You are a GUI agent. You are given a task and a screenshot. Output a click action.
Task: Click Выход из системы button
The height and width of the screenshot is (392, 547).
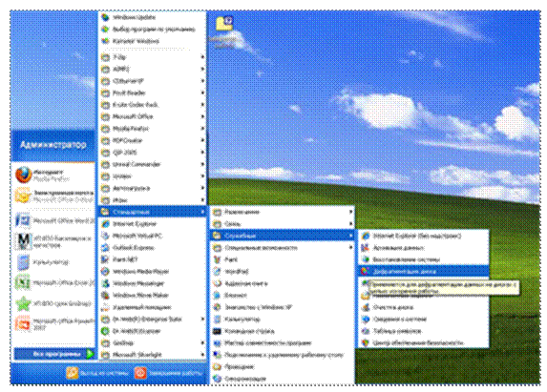(x=97, y=373)
